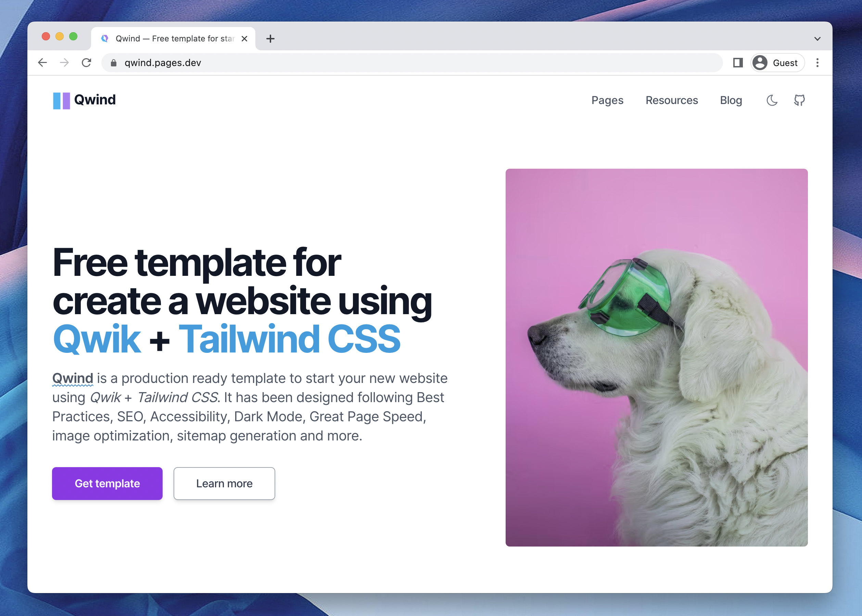The height and width of the screenshot is (616, 862).
Task: Click the Blog tab
Action: click(731, 100)
